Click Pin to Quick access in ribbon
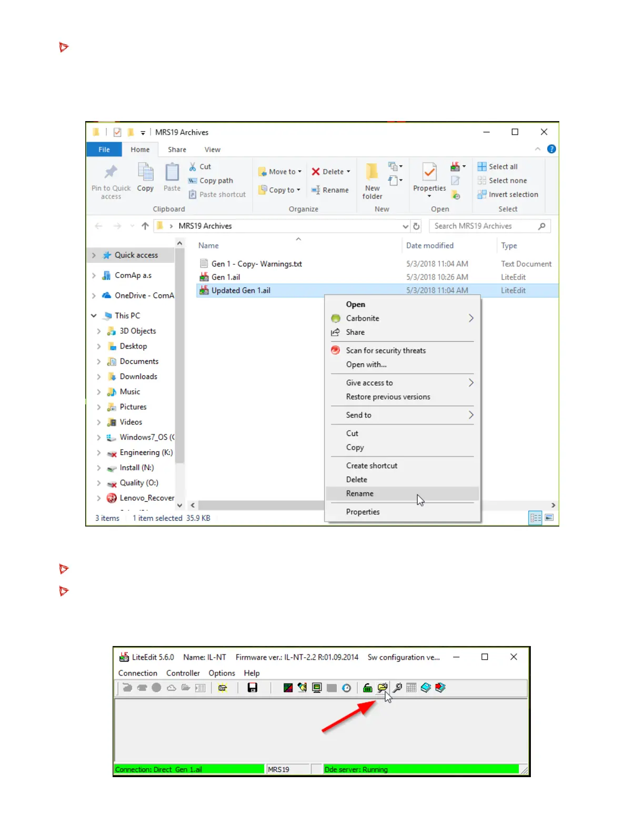The image size is (644, 834). [111, 181]
